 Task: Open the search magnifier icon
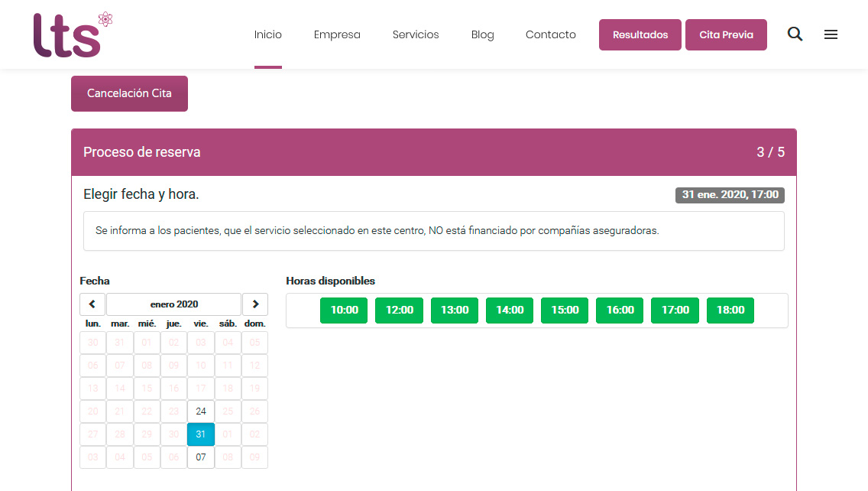795,34
